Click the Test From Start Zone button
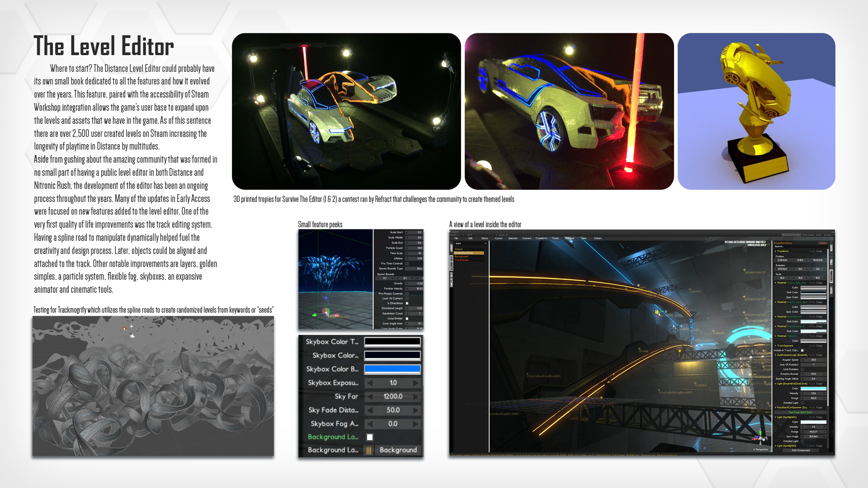The image size is (868, 488). click(x=800, y=412)
